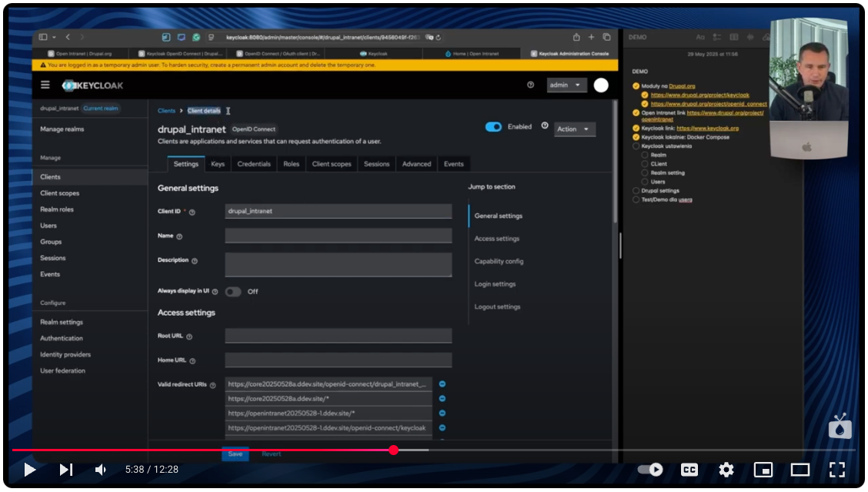Seek using the video progress bar
This screenshot has height=492, width=868.
434,450
